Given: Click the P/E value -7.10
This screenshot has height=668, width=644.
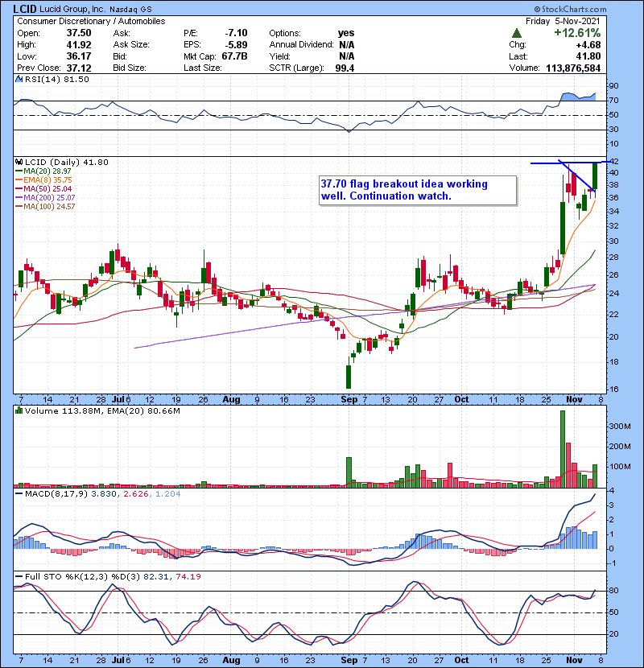Looking at the screenshot, I should pyautogui.click(x=236, y=33).
